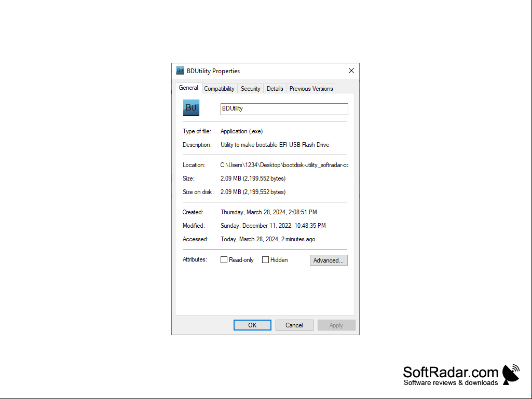Switch to the Compatibility tab
Image resolution: width=532 pixels, height=399 pixels.
click(219, 89)
